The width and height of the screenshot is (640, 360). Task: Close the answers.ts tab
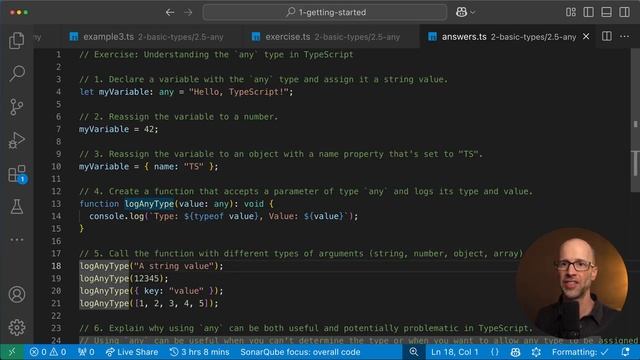tap(586, 37)
